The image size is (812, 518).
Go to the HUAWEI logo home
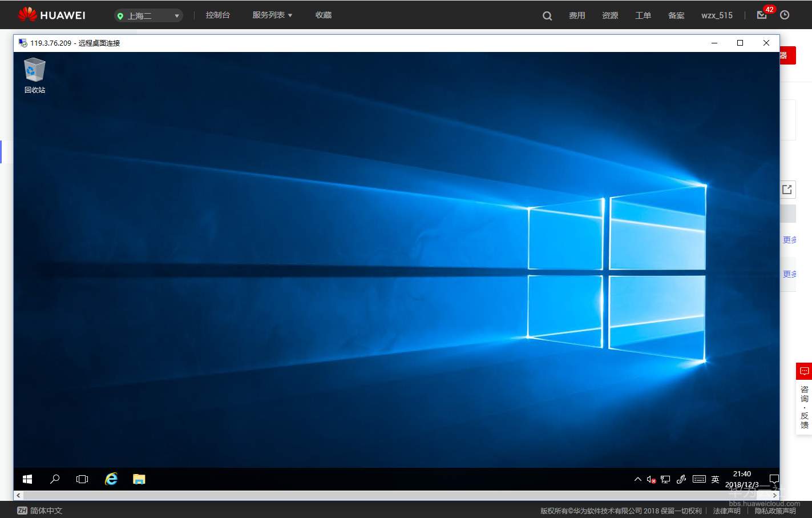[x=51, y=15]
